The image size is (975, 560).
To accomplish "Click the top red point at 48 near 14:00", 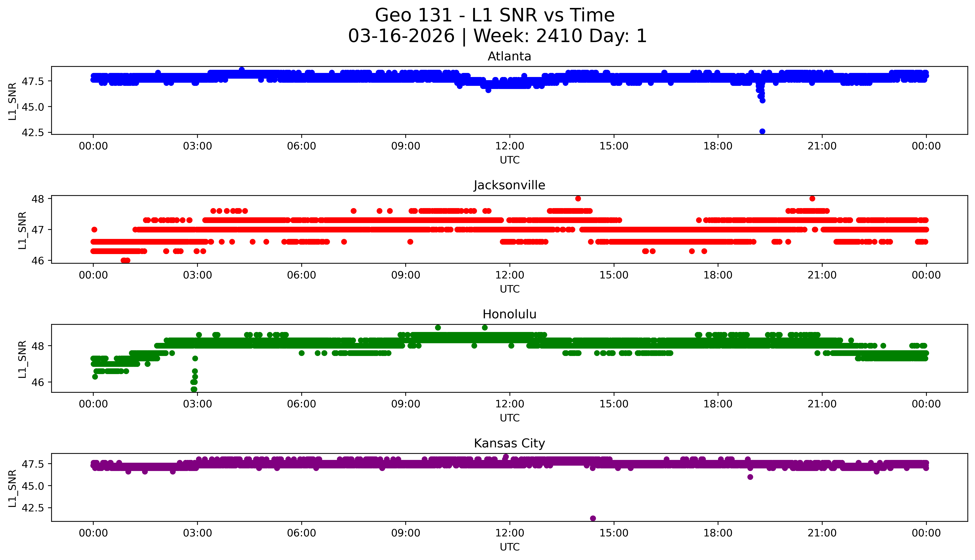I will [x=578, y=198].
